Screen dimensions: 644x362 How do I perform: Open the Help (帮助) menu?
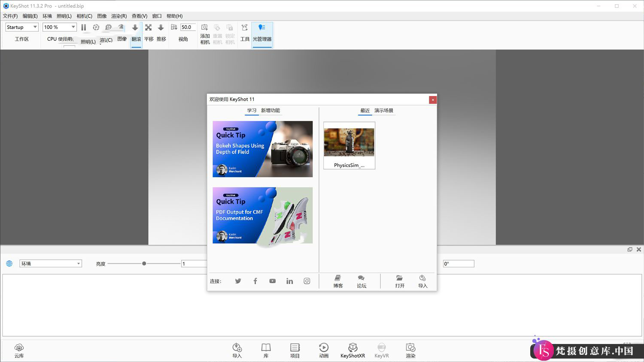[x=174, y=16]
